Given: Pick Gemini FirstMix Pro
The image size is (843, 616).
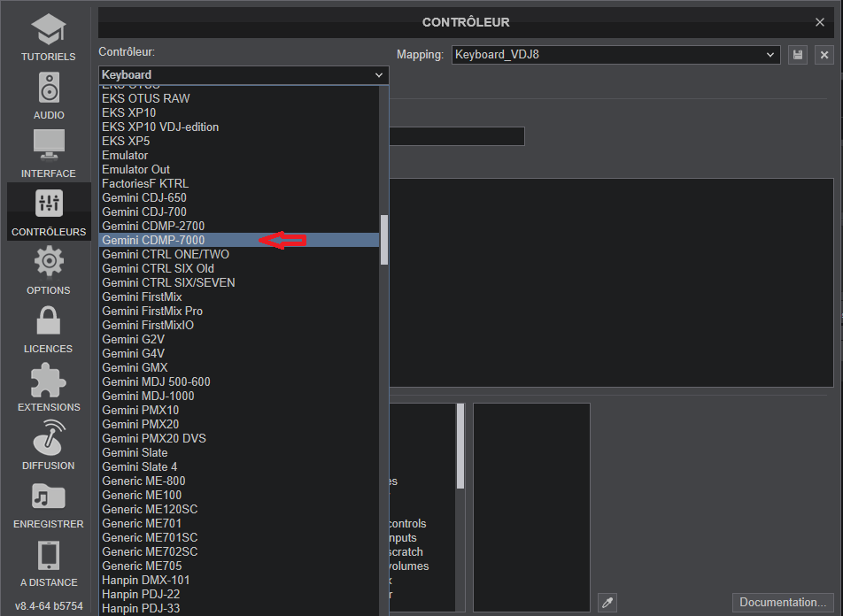Looking at the screenshot, I should point(239,312).
